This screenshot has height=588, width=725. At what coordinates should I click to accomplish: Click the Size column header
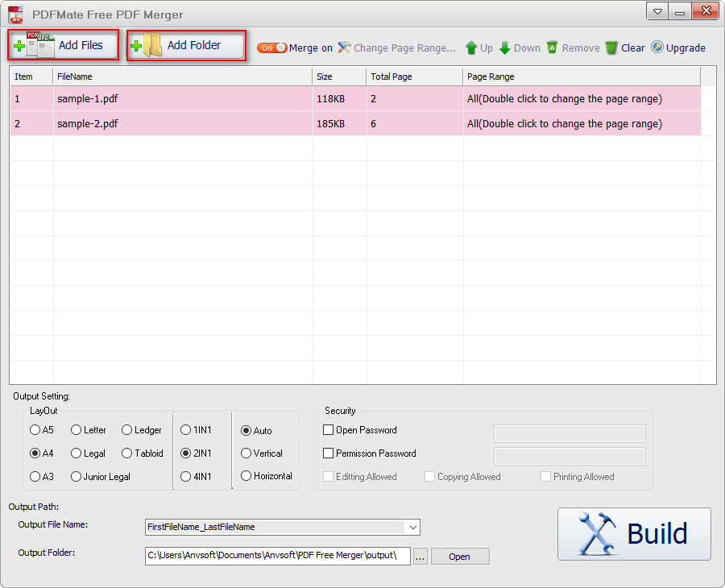[x=339, y=77]
